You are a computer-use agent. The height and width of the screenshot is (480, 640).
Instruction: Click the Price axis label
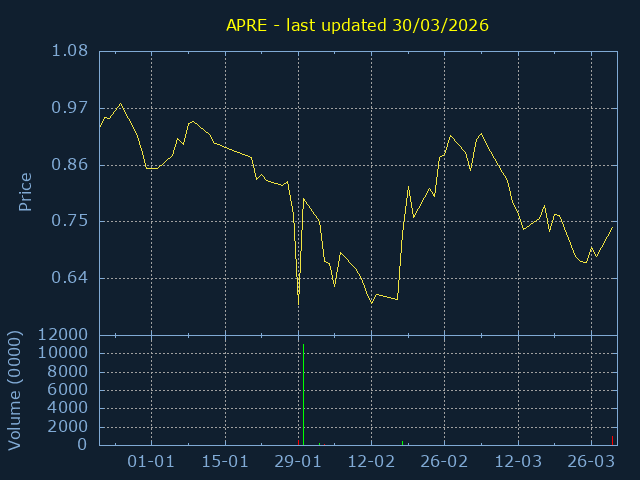tap(26, 192)
